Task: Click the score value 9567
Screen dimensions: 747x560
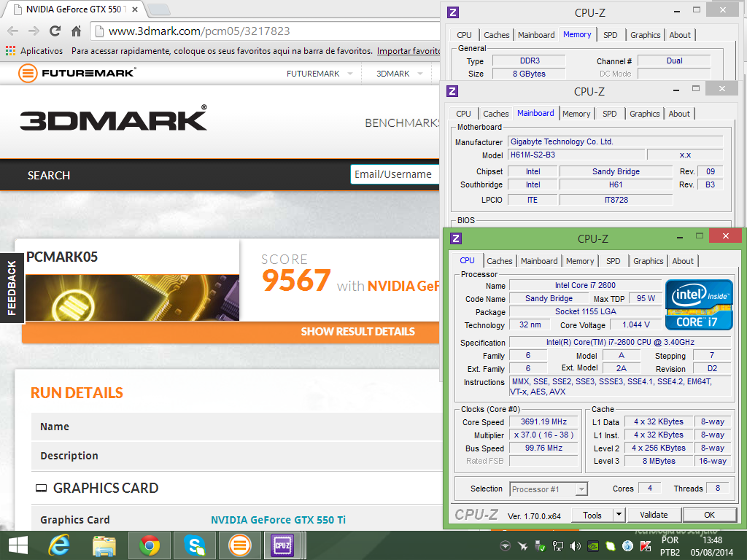Action: (296, 281)
